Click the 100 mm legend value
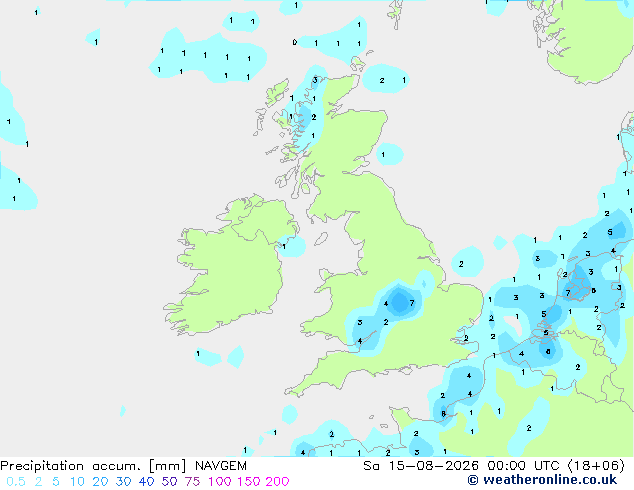 click(x=220, y=482)
